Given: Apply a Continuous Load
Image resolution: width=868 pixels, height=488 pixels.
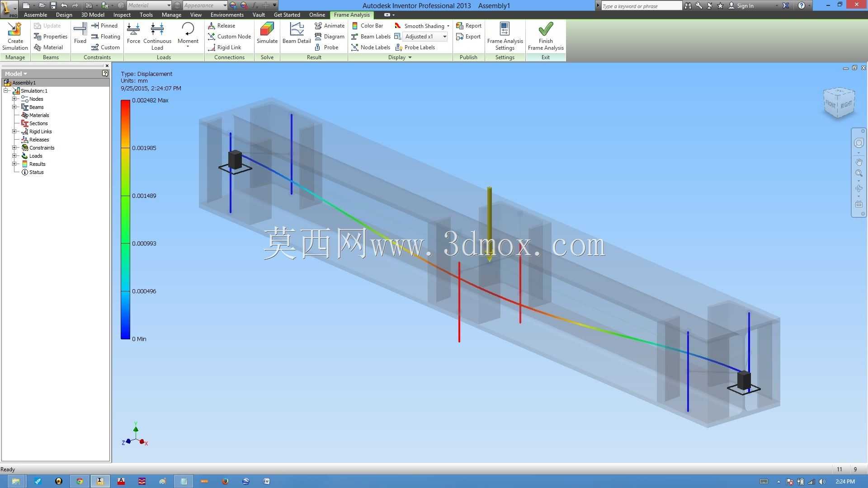Looking at the screenshot, I should pos(157,36).
